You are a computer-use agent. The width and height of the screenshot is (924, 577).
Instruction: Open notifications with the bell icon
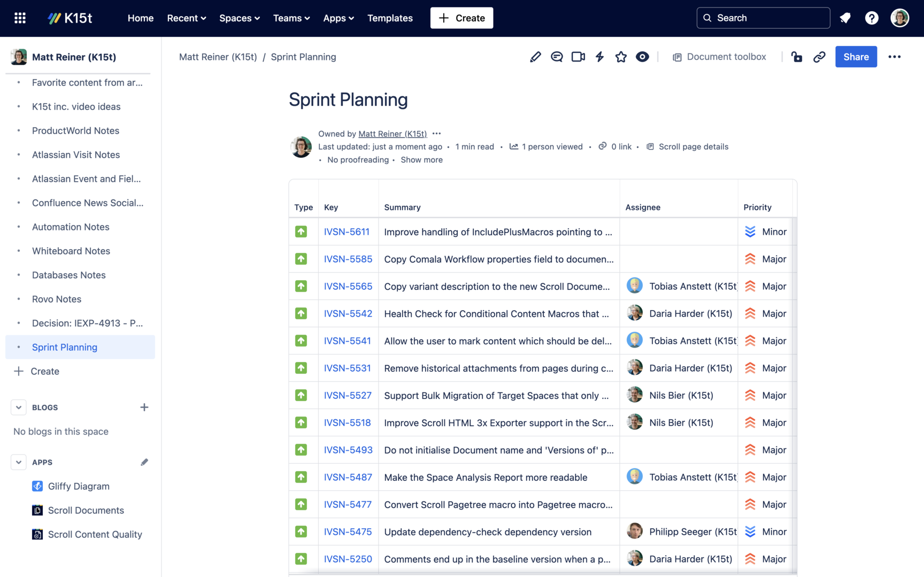tap(845, 18)
